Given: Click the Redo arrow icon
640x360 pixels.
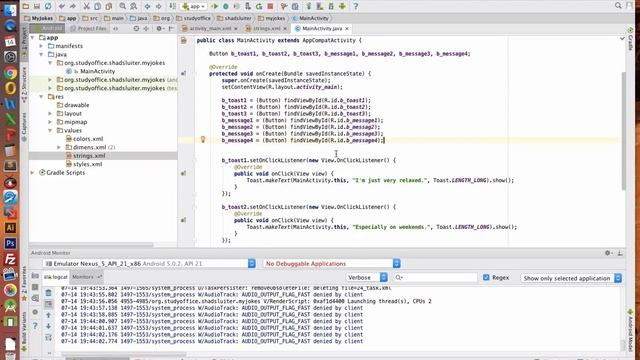Looking at the screenshot, I should point(73,6).
